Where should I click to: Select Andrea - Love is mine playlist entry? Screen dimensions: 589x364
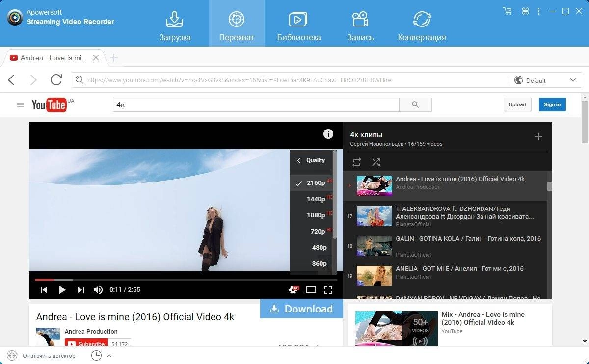pyautogui.click(x=445, y=186)
